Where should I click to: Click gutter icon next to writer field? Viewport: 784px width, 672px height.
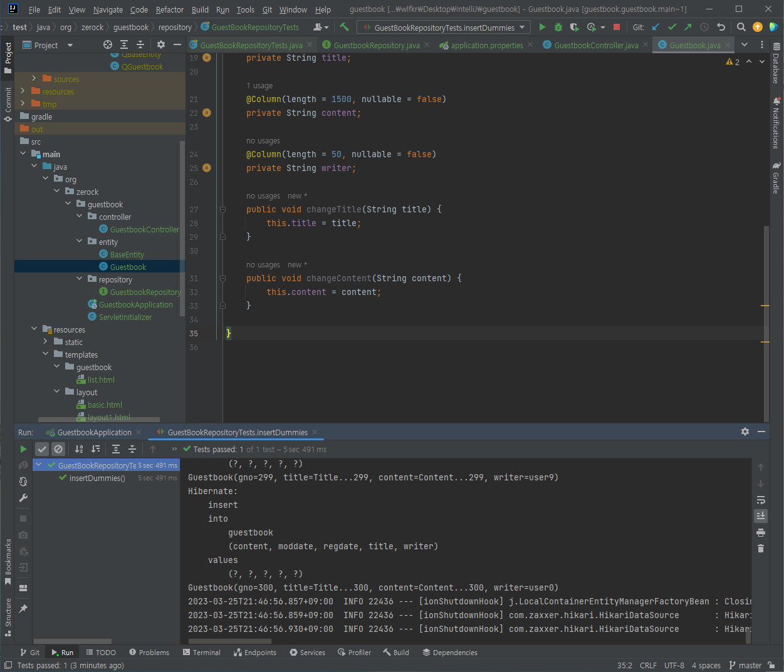pos(207,168)
